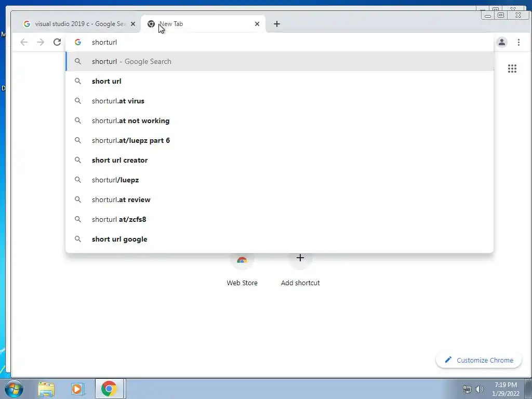532x399 pixels.
Task: Click search icon beside 'short url creator'
Action: click(78, 160)
